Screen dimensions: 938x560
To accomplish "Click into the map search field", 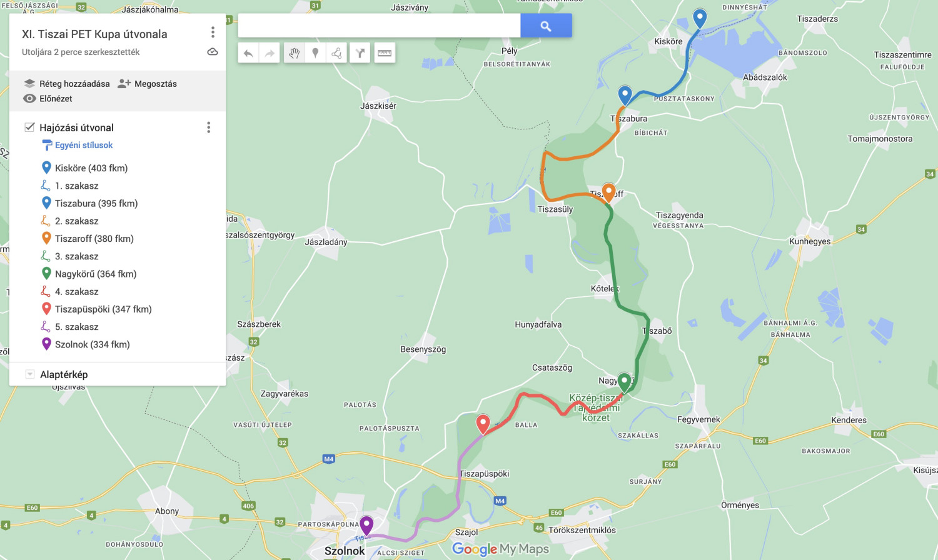I will (x=379, y=26).
